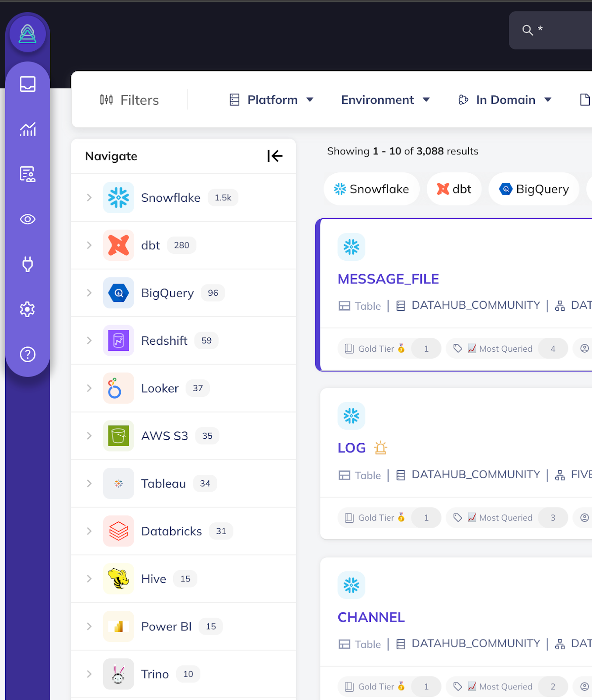The image size is (592, 700).
Task: Expand the Databricks tree node
Action: 89,531
